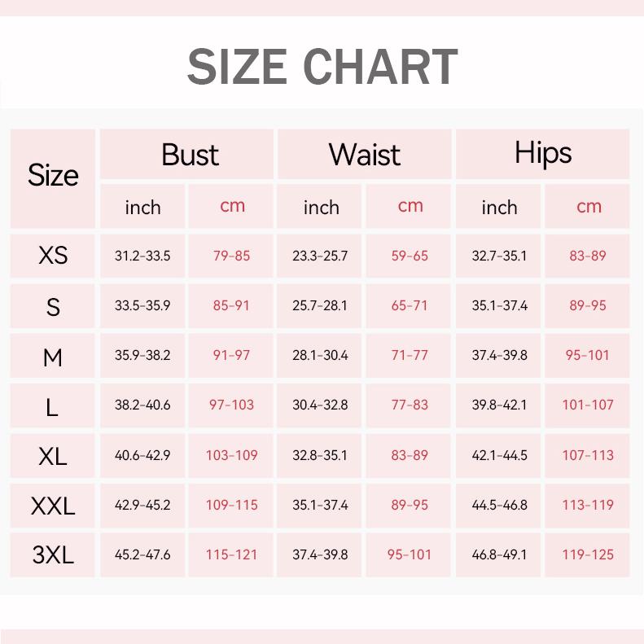
Task: Click the cm subheader under Waist
Action: point(410,206)
